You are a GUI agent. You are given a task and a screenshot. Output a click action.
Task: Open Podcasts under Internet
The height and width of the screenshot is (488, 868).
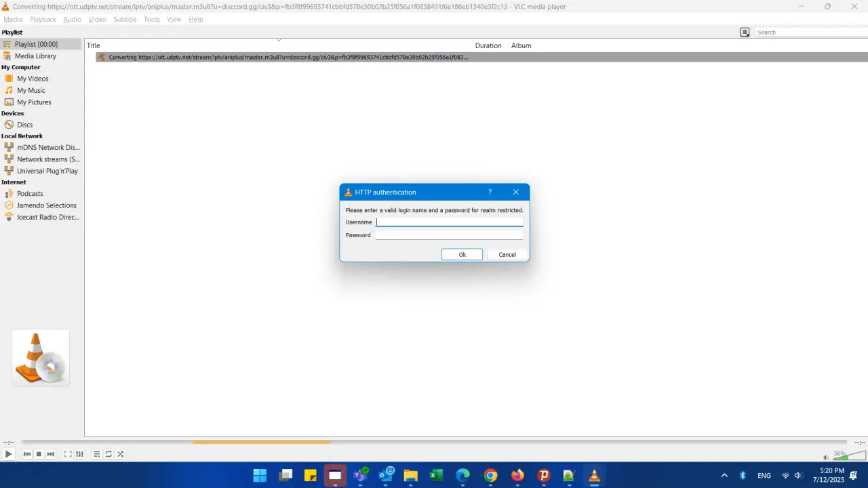(41, 194)
